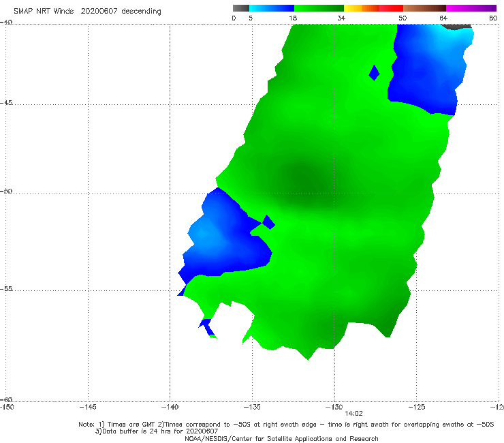Viewport: 504px width, 443px height.
Task: Click the note line beginning 'Note: 1) Times are GMT'
Action: pos(286,425)
